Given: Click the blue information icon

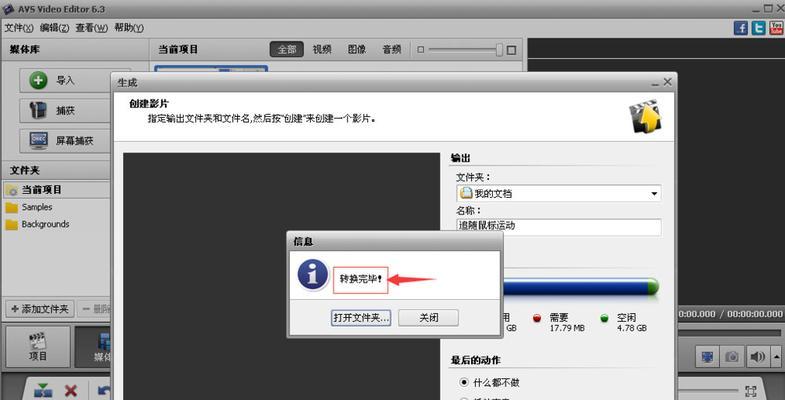Looking at the screenshot, I should [313, 275].
